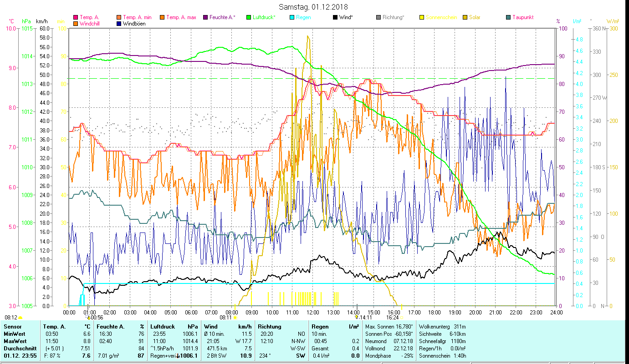Screen dimensions: 629x364
Task: Select the cyan Regen legend square
Action: [x=292, y=18]
